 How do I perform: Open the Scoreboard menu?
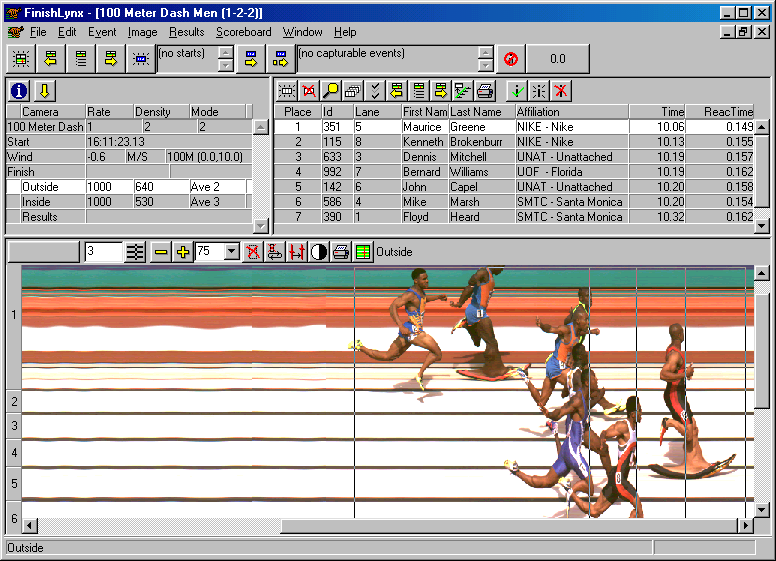(x=243, y=32)
